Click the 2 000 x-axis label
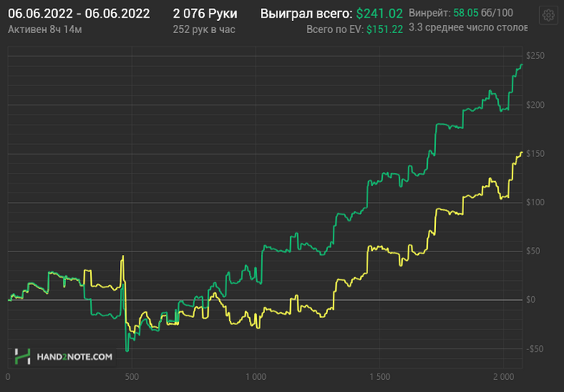 pos(504,377)
